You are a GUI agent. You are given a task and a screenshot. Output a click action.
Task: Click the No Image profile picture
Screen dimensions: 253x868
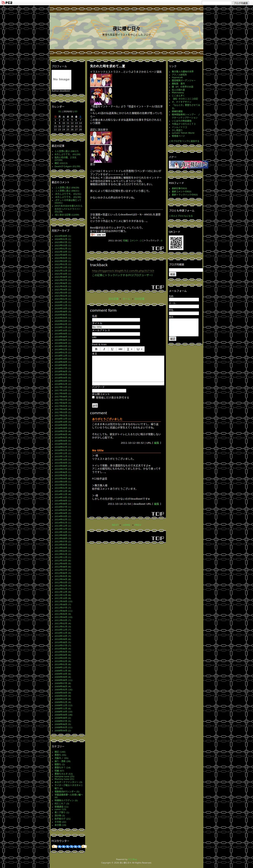pos(61,80)
